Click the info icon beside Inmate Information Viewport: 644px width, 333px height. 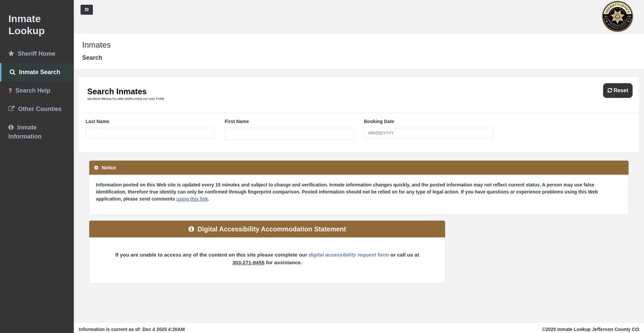tap(11, 127)
